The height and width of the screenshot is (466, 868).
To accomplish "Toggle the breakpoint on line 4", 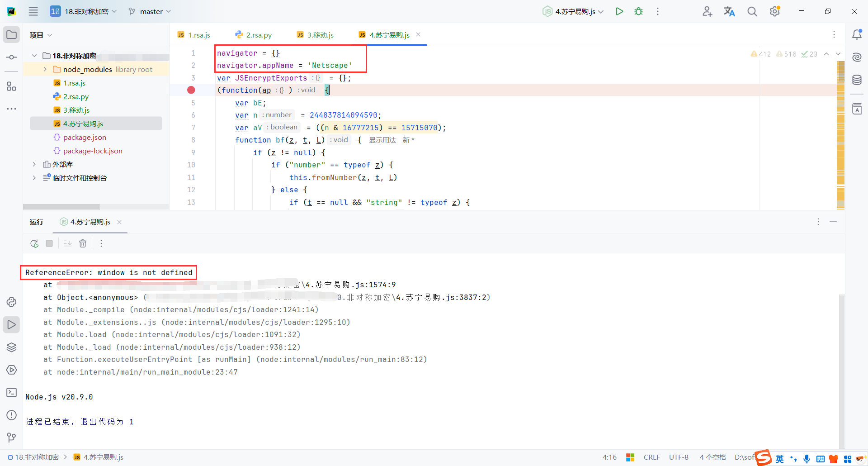I will point(191,90).
